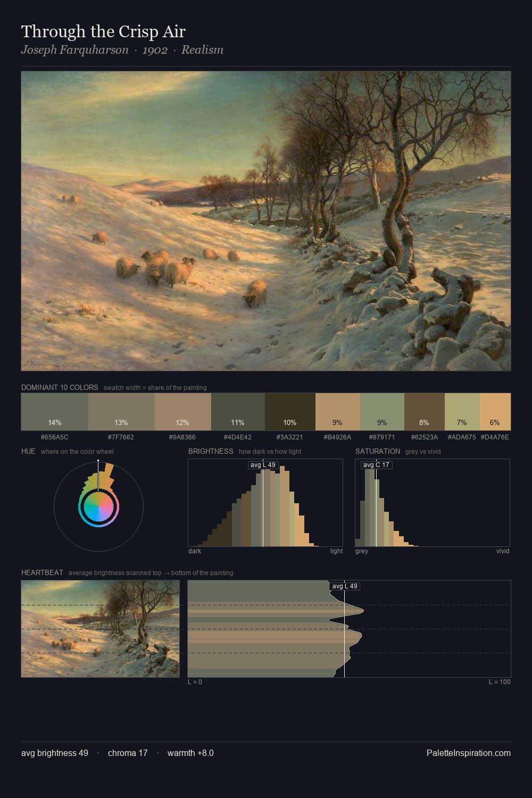Select the #7F7662 swatch at 13%
The height and width of the screenshot is (798, 532).
click(121, 412)
